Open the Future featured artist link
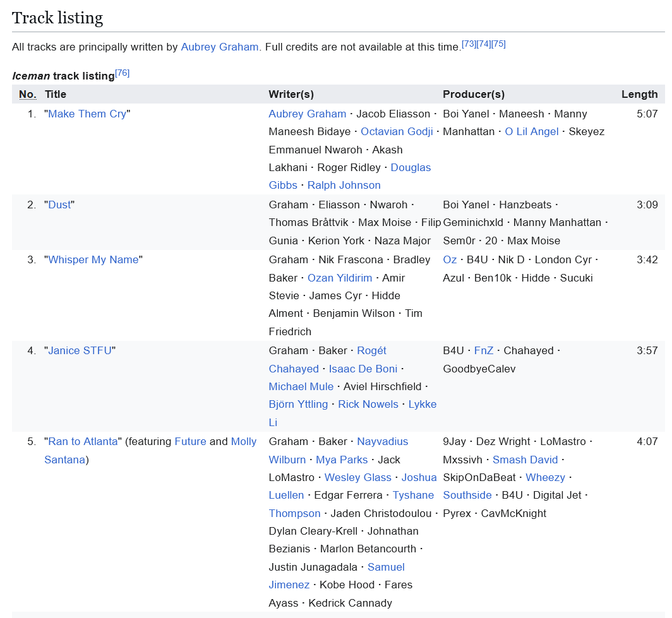The image size is (672, 618). (x=190, y=441)
